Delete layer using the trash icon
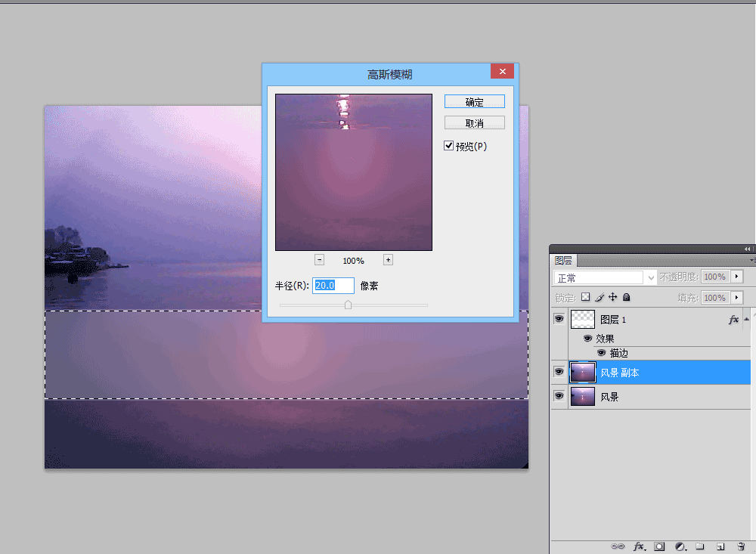Image resolution: width=756 pixels, height=554 pixels. pyautogui.click(x=741, y=546)
